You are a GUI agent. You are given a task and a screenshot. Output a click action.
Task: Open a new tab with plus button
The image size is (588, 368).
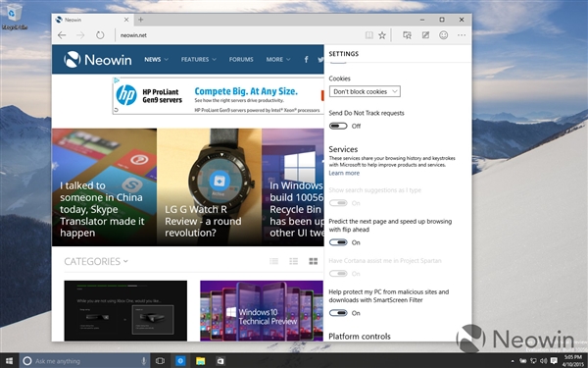click(x=140, y=20)
